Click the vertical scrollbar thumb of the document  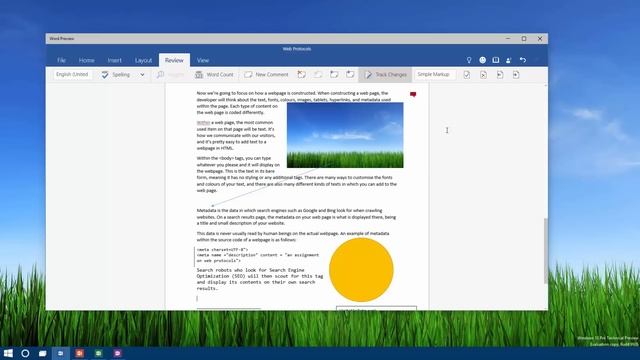[x=546, y=251]
